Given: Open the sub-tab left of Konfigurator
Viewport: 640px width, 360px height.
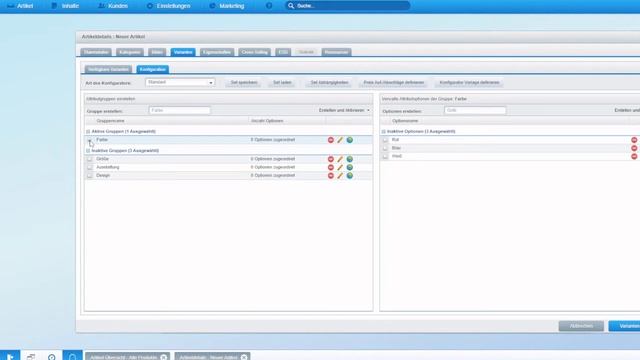Looking at the screenshot, I should (x=108, y=69).
